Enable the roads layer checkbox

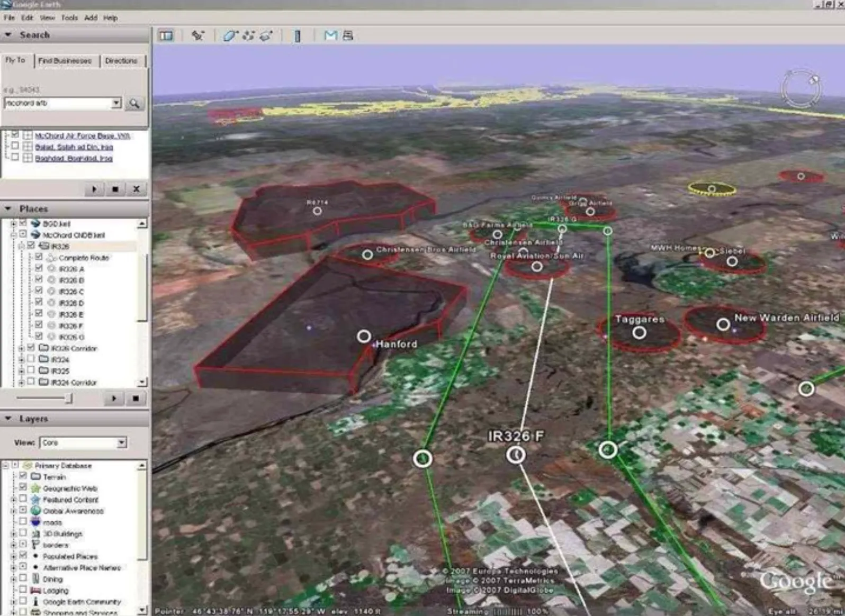click(x=23, y=521)
